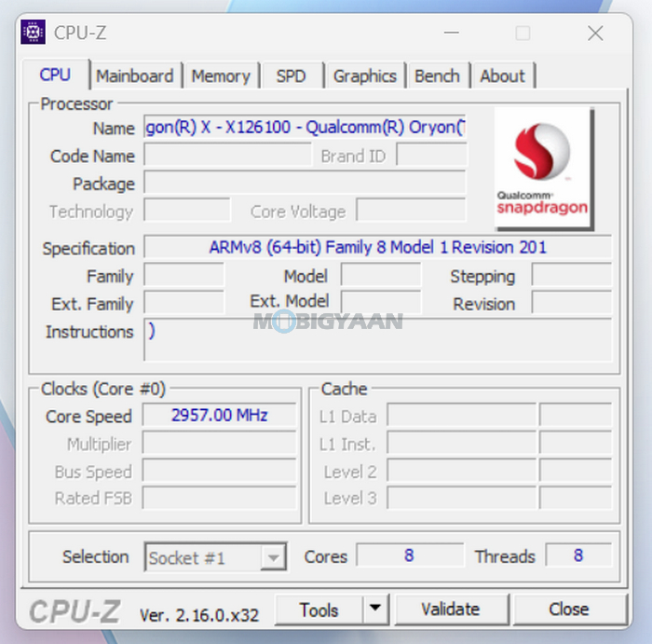
Task: Select the Specification field text
Action: pos(377,247)
